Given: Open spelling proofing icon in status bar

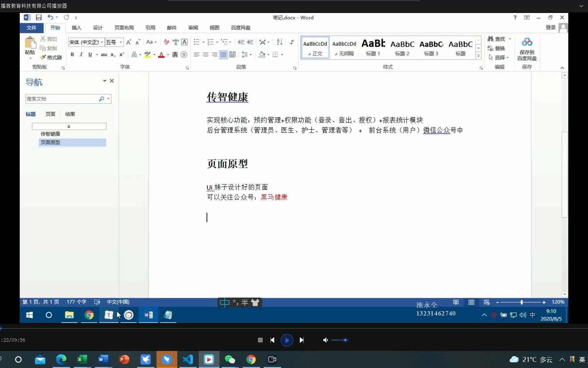Looking at the screenshot, I should tap(97, 302).
